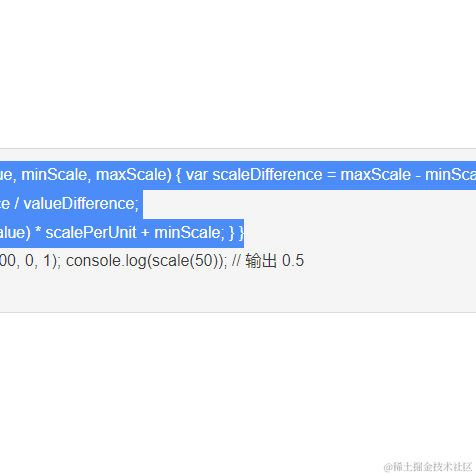Click the plus operator before minScale
The height and width of the screenshot is (476, 476).
(x=145, y=233)
